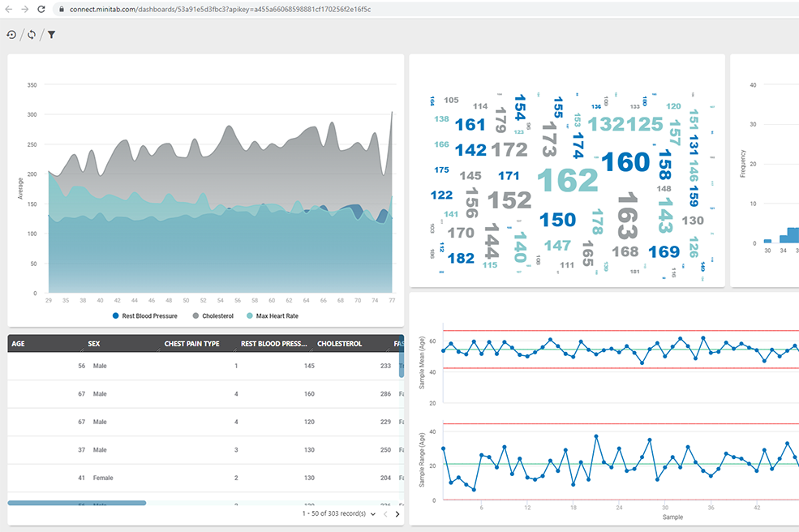This screenshot has height=532, width=799.
Task: Open the filter funnel tool
Action: (51, 35)
